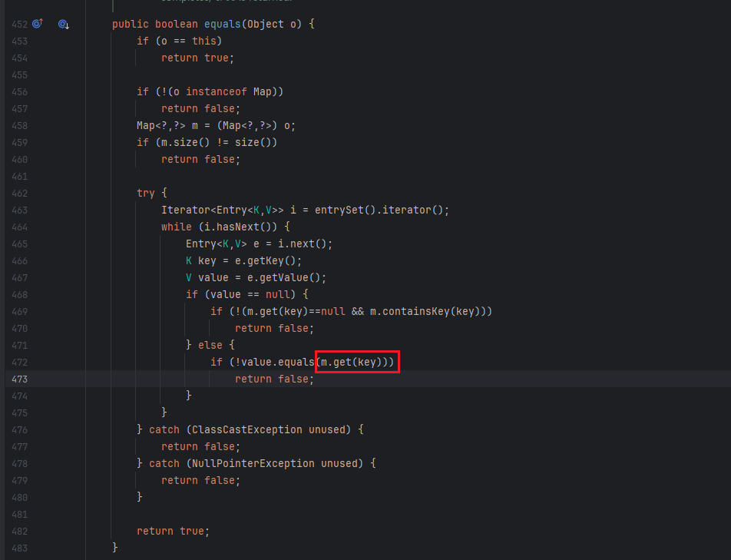731x560 pixels.
Task: Click line number 452 in the gutter
Action: click(18, 25)
